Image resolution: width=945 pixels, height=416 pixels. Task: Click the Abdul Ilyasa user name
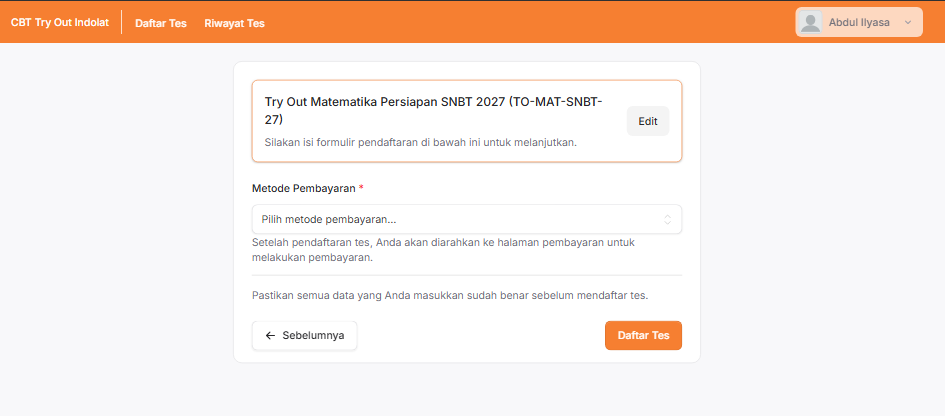coord(859,22)
